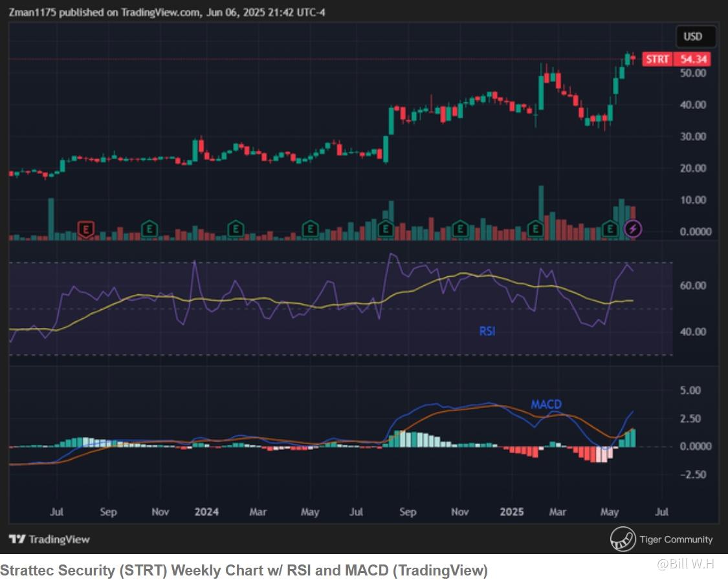Viewport: 728px width, 580px height.
Task: Open the earnings E marker above May 2025
Action: pos(610,229)
